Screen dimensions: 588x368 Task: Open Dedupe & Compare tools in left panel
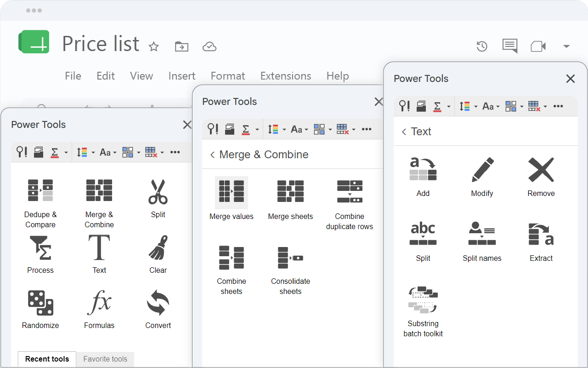pyautogui.click(x=40, y=203)
